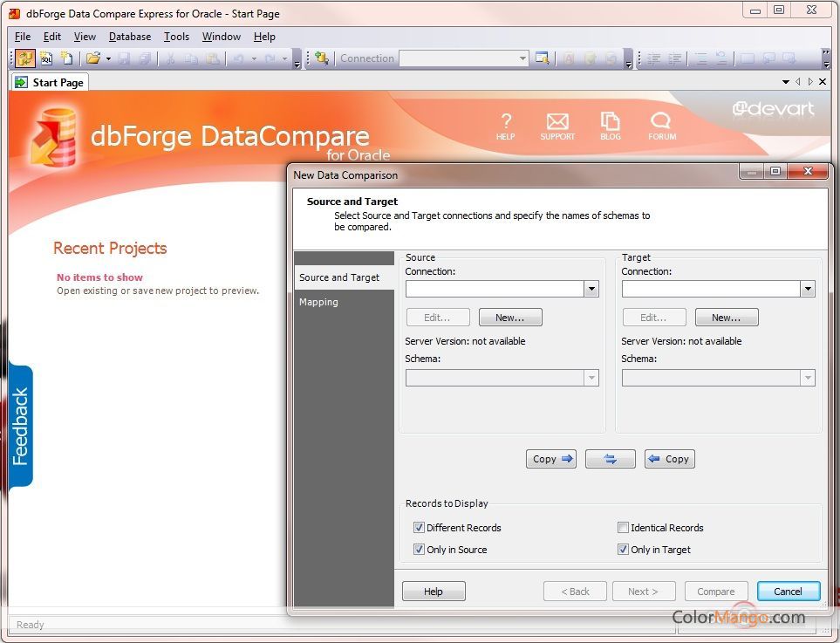Open the Source Connection dropdown
Image resolution: width=840 pixels, height=643 pixels.
point(591,288)
